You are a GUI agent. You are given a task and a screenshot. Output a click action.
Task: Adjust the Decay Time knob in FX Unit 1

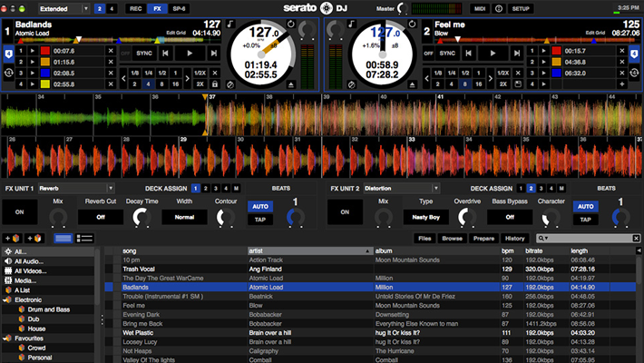[x=141, y=216]
